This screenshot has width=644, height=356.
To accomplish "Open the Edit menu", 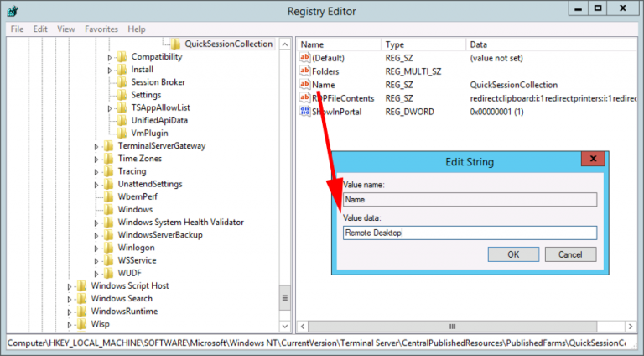I will point(40,29).
